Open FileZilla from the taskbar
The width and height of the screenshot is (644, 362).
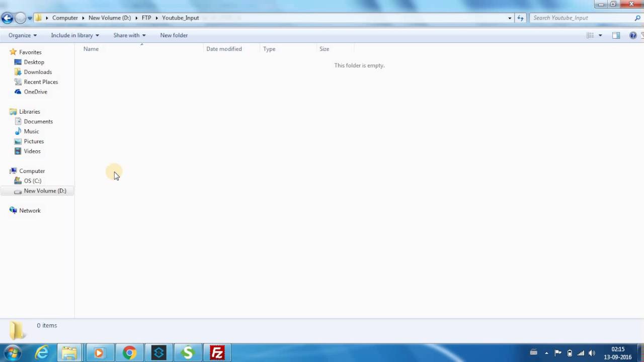point(217,353)
